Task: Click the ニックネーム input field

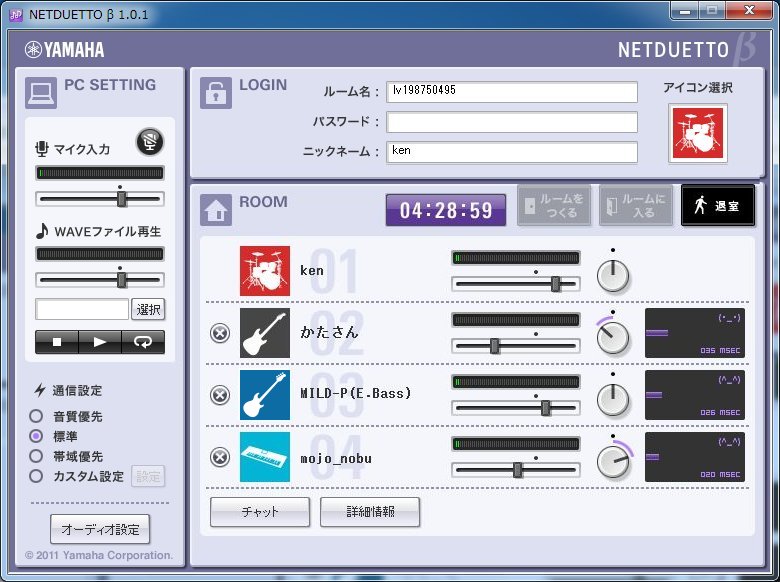Action: 512,152
